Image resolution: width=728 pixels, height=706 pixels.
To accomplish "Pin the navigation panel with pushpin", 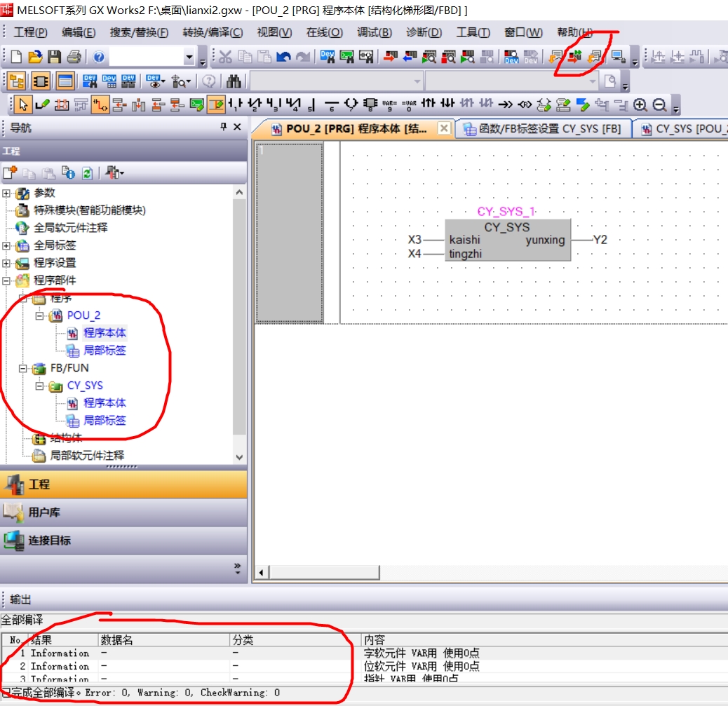I will point(224,127).
